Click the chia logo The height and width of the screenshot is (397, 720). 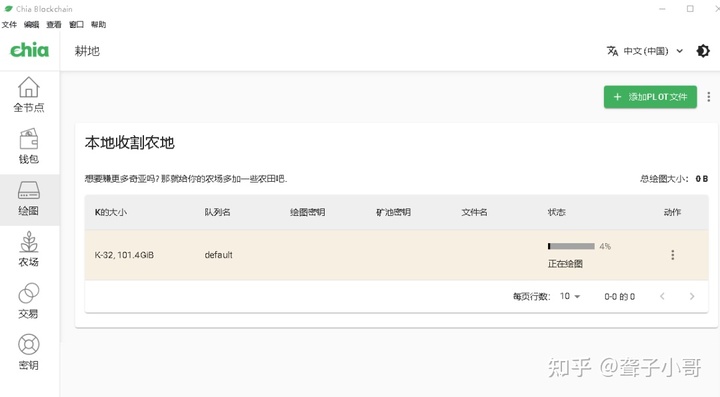[29, 50]
